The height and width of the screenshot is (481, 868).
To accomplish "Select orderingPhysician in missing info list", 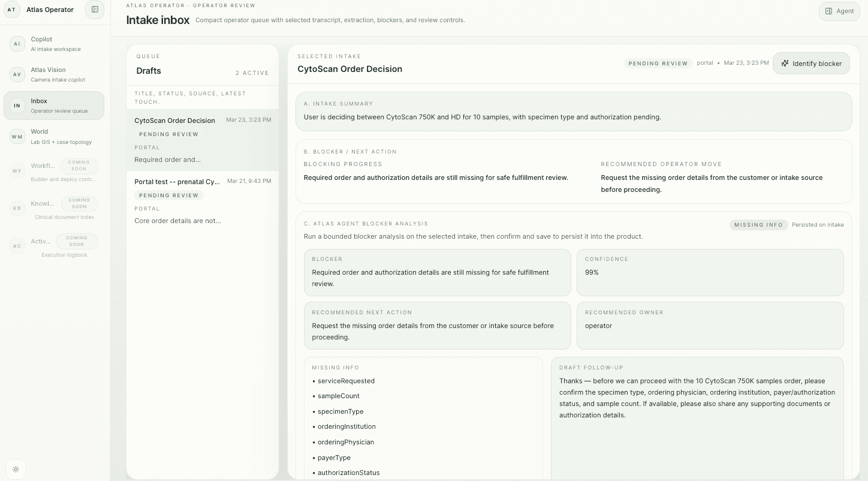I will 346,442.
